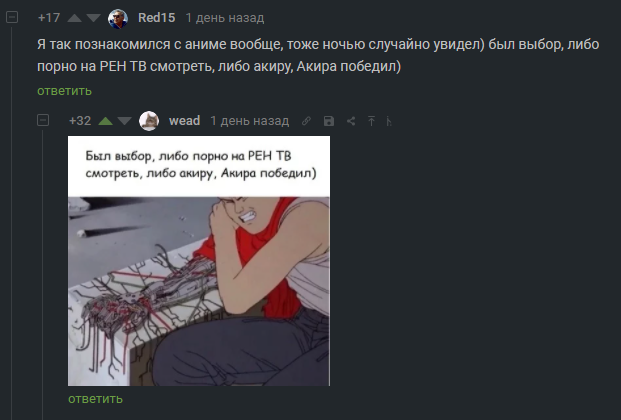Upvote Red15's comment
Image resolution: width=621 pixels, height=420 pixels.
[74, 18]
